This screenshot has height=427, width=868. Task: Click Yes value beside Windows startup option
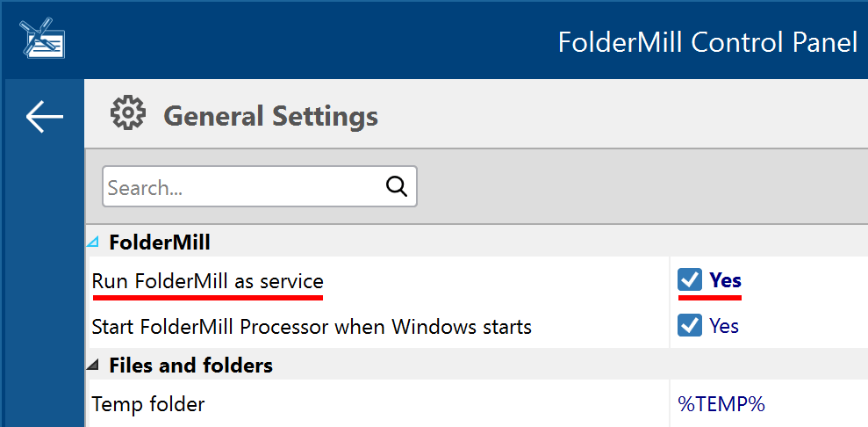724,326
